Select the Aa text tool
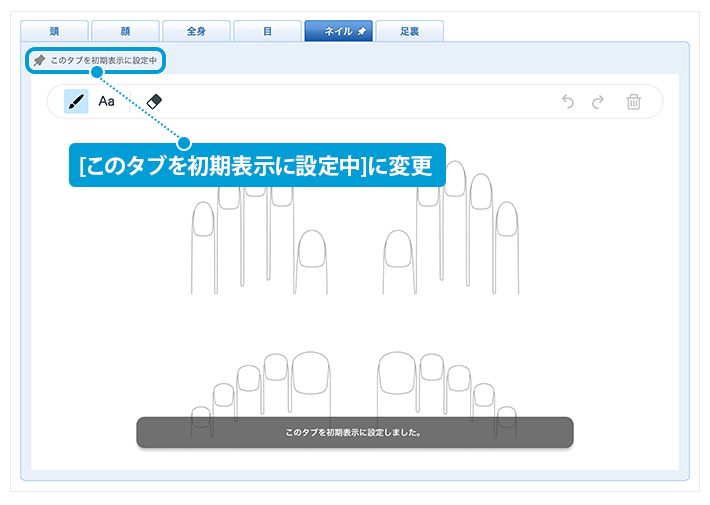This screenshot has height=505, width=710. click(x=106, y=101)
